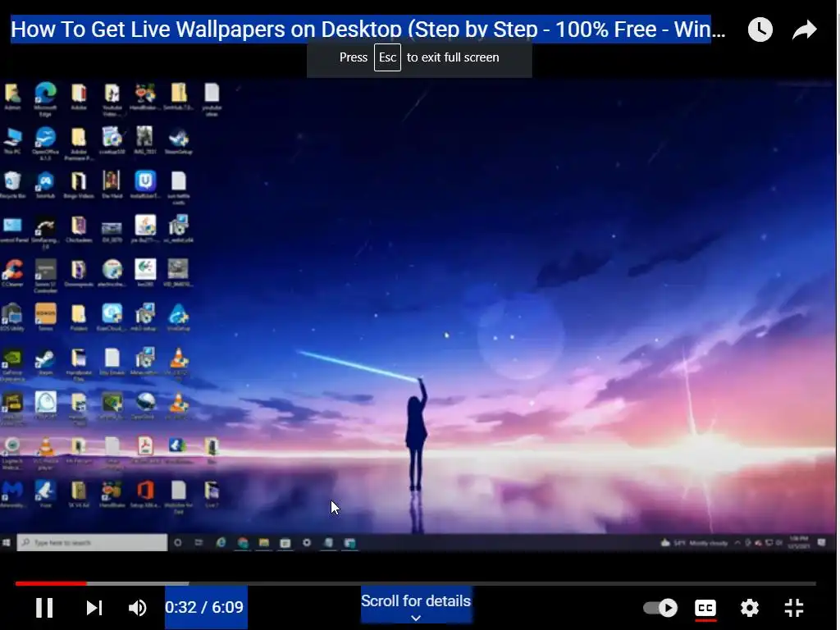Exit full screen mode
The height and width of the screenshot is (630, 840).
pos(794,608)
